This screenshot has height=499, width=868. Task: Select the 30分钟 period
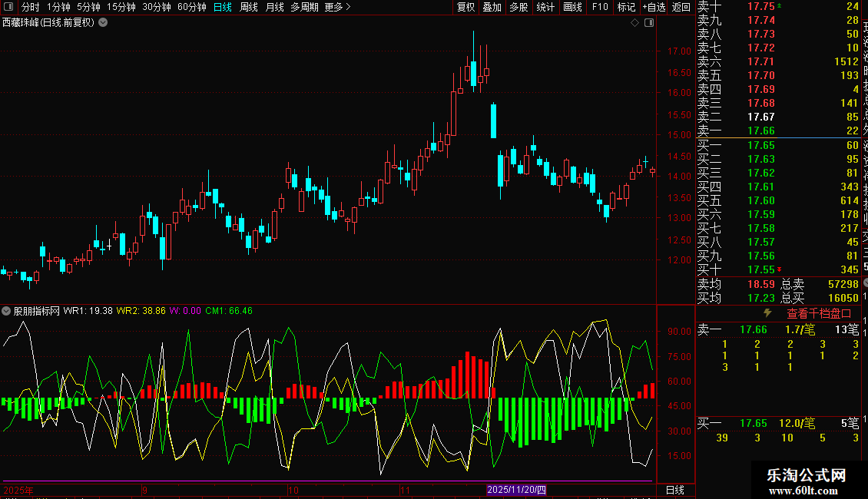(x=157, y=7)
